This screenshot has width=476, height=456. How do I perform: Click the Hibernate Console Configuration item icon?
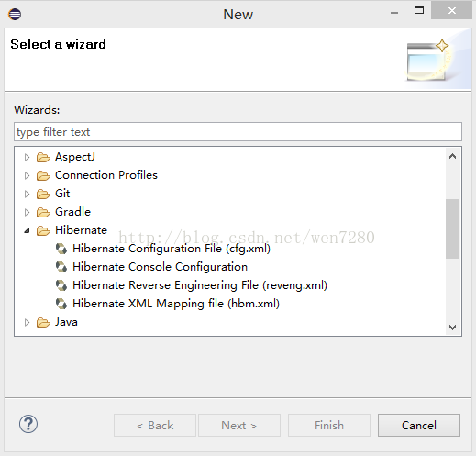[61, 267]
